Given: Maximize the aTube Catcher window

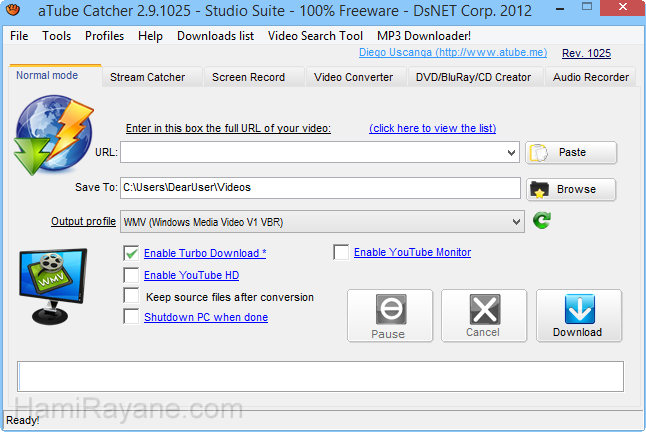Looking at the screenshot, I should tap(587, 7).
